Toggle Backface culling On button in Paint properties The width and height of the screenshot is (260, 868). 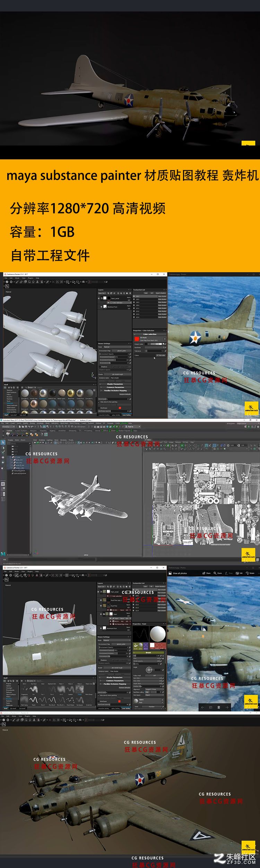click(147, 692)
